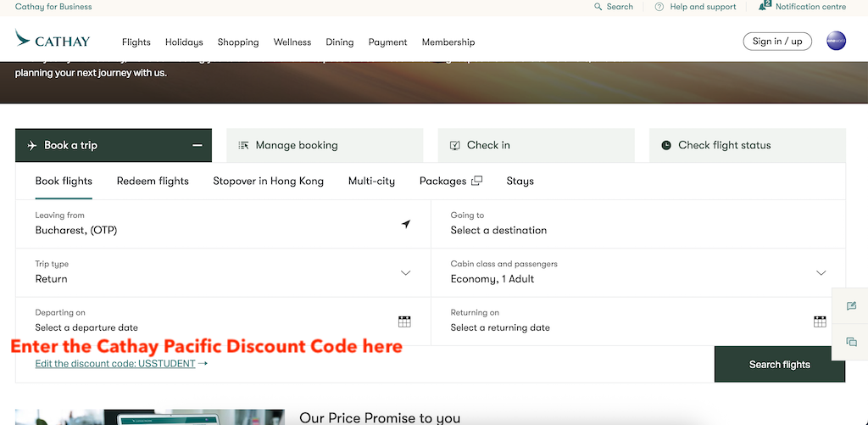Open the Economy, 1 Adult selector
This screenshot has height=425, width=868.
638,272
